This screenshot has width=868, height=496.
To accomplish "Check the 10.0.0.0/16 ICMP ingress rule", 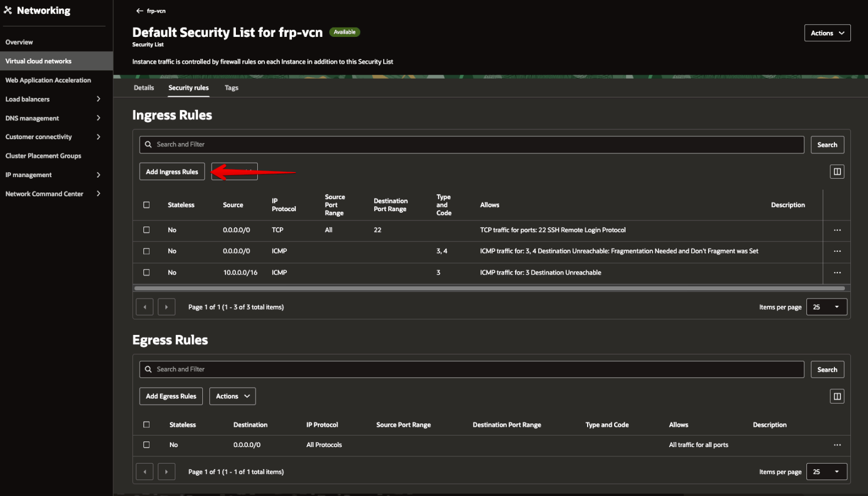I will coord(146,273).
